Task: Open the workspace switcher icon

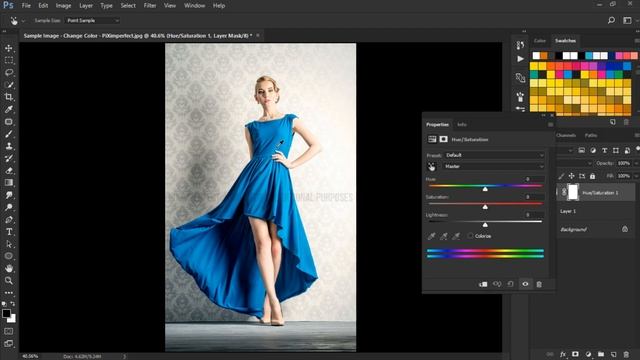Action: click(x=627, y=20)
